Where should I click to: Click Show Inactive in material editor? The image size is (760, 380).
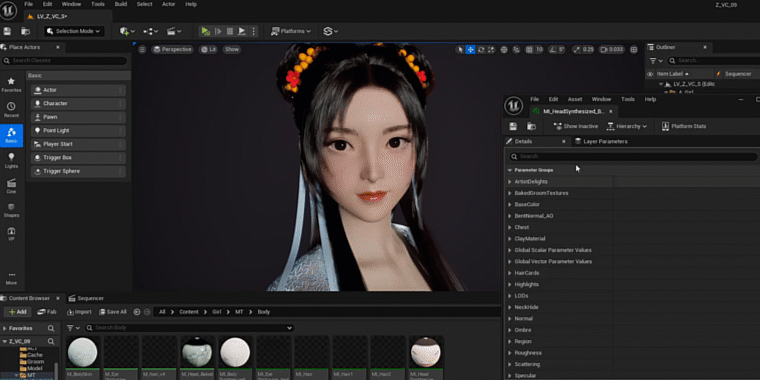pyautogui.click(x=576, y=127)
